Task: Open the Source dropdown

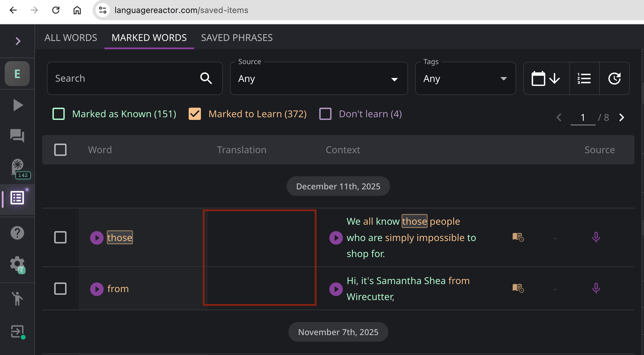Action: coord(319,79)
